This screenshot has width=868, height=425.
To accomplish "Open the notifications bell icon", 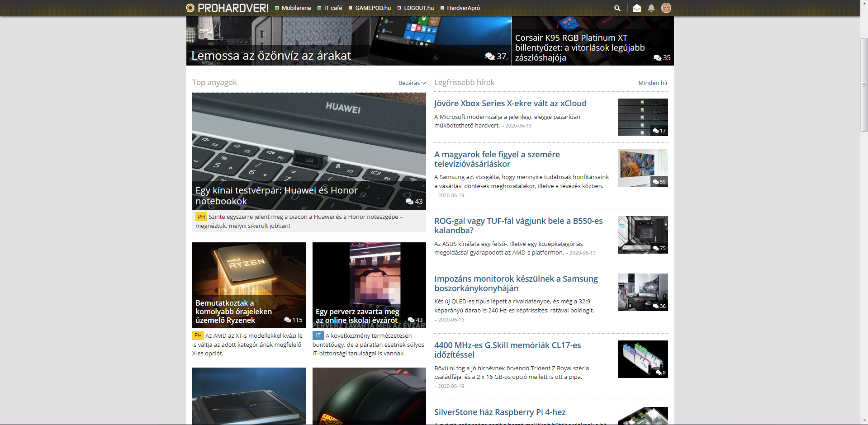I will tap(651, 8).
